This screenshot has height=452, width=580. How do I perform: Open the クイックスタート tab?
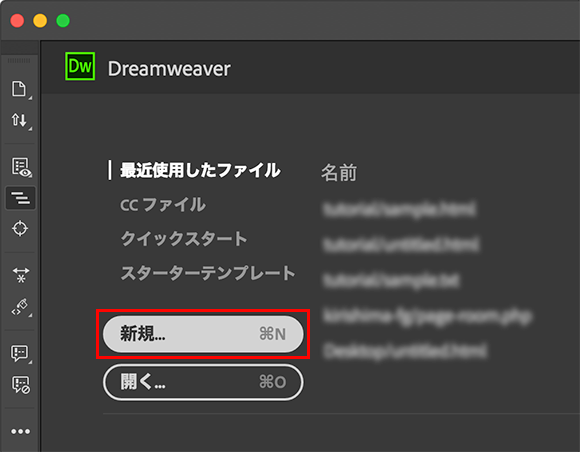(x=183, y=239)
